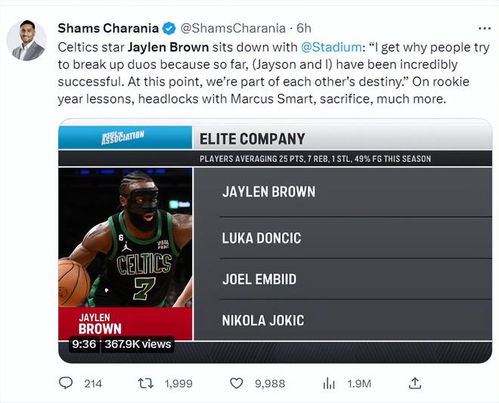The width and height of the screenshot is (499, 403).
Task: Open the reply comment icon
Action: coord(66,383)
